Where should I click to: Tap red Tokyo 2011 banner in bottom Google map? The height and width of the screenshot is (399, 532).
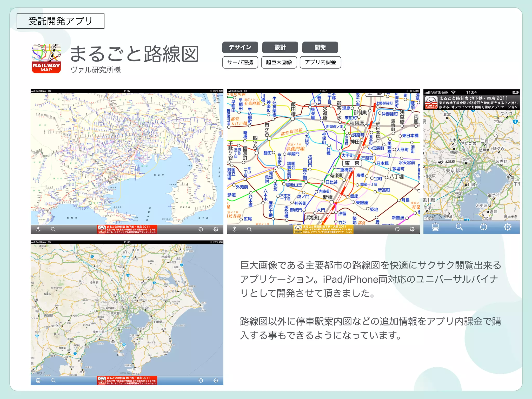pos(127,381)
